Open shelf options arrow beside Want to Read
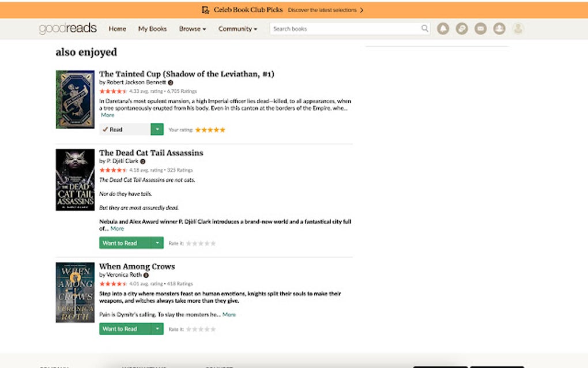The image size is (588, 368). [x=157, y=243]
